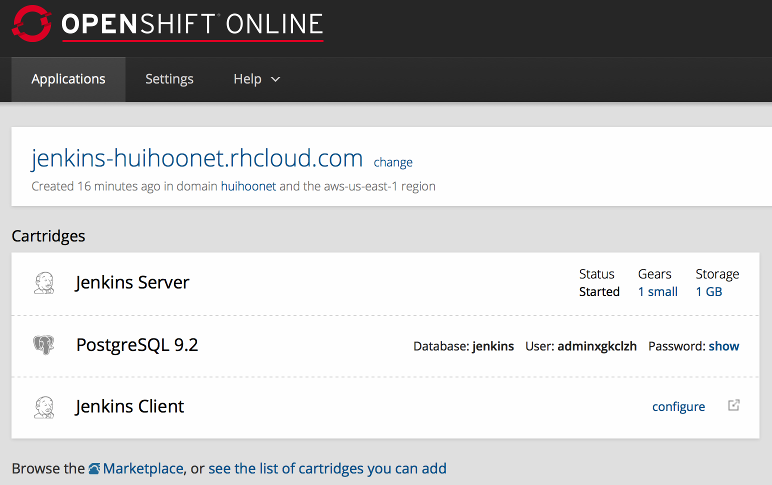Open jenkins-huihoonet.rhcloud.com application URL

[196, 158]
